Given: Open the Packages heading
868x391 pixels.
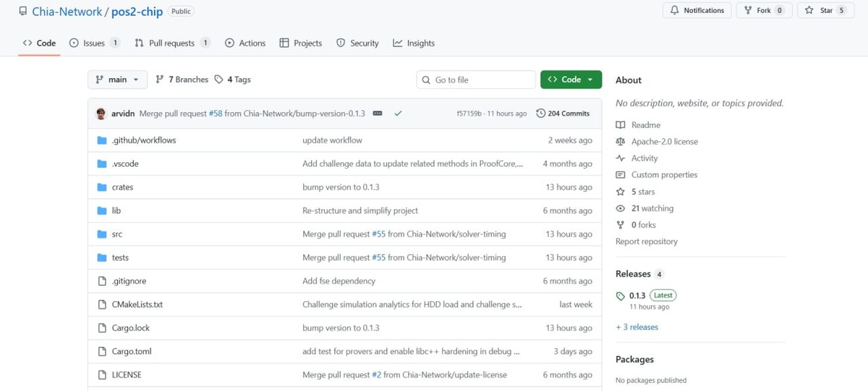Looking at the screenshot, I should [634, 359].
